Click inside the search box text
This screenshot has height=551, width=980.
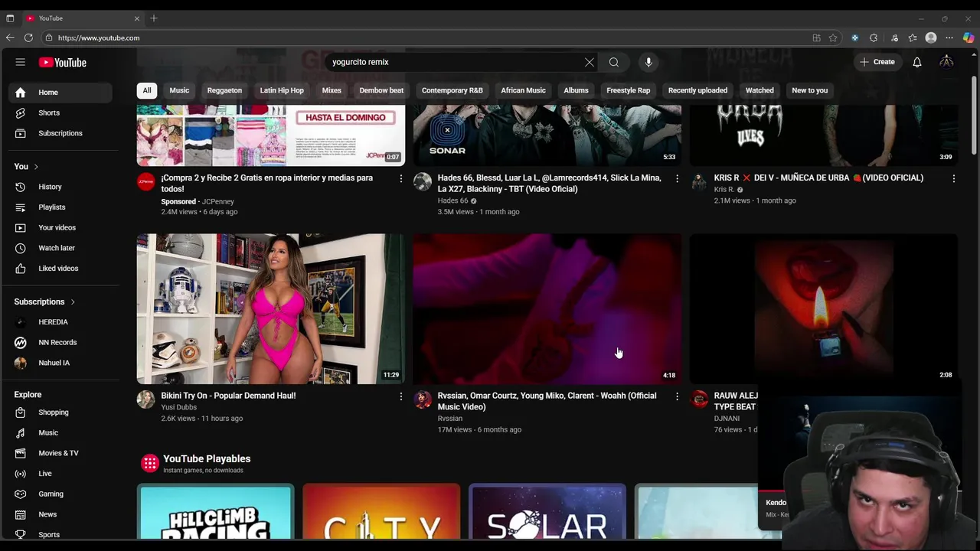(x=361, y=62)
